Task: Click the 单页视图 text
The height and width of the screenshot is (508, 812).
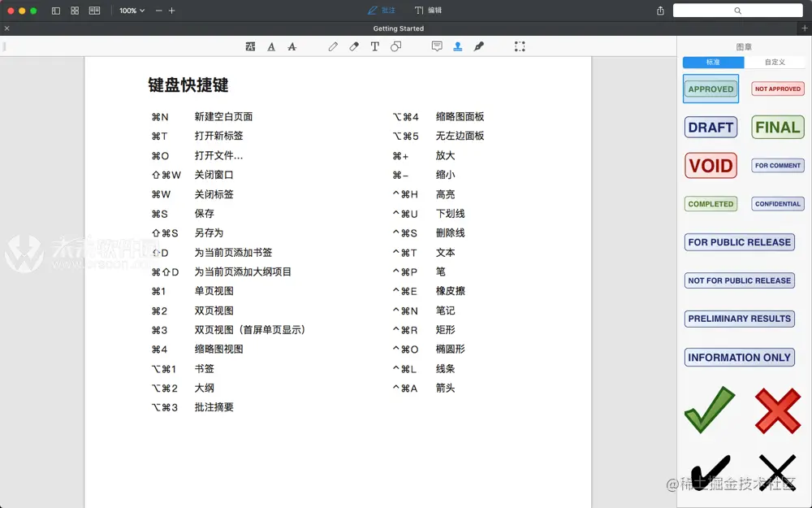Action: pos(214,291)
